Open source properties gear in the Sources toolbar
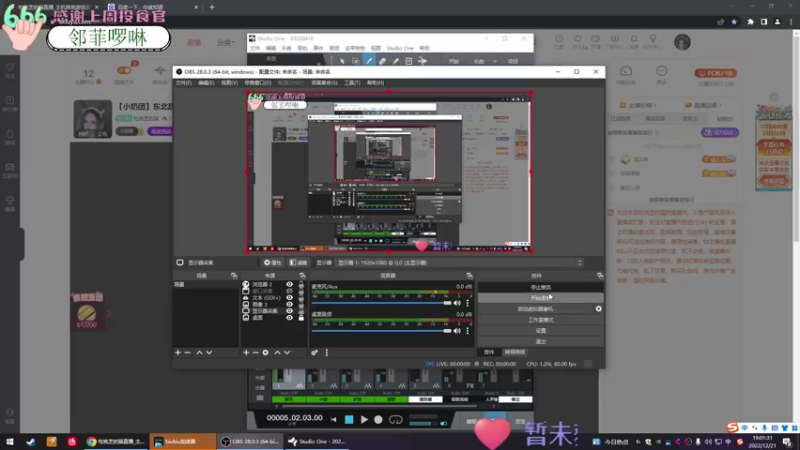Viewport: 800px width, 450px height. coord(265,353)
